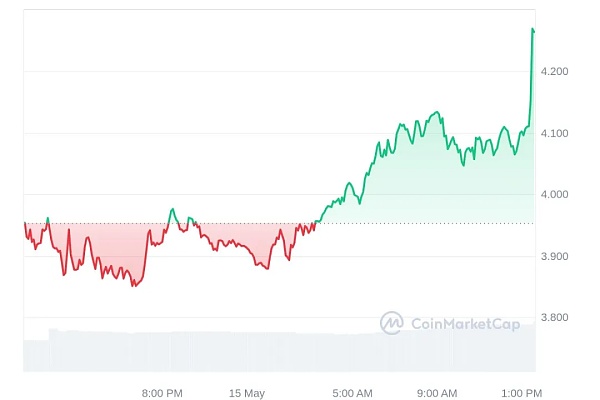Click where the price line turns red to green
The image size is (600, 400).
point(316,223)
